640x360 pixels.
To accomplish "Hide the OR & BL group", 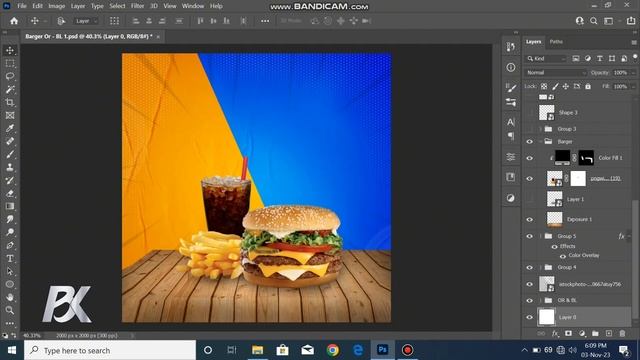I will point(529,300).
